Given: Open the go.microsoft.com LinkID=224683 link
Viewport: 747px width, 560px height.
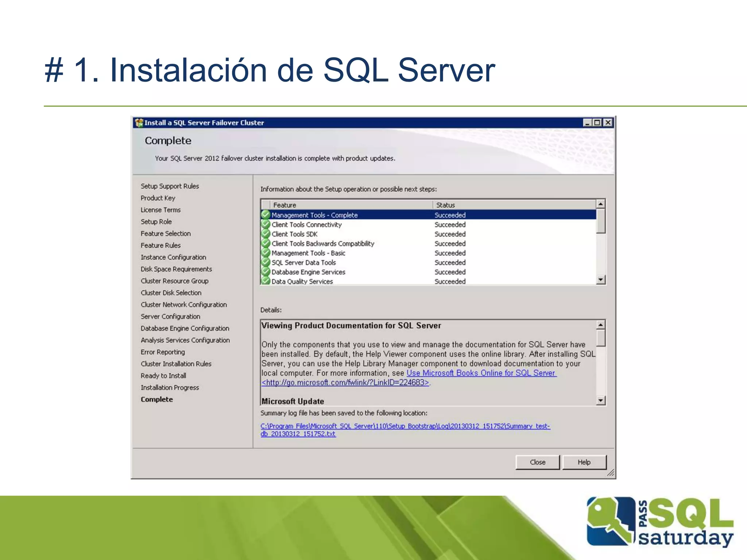Looking at the screenshot, I should [x=345, y=382].
